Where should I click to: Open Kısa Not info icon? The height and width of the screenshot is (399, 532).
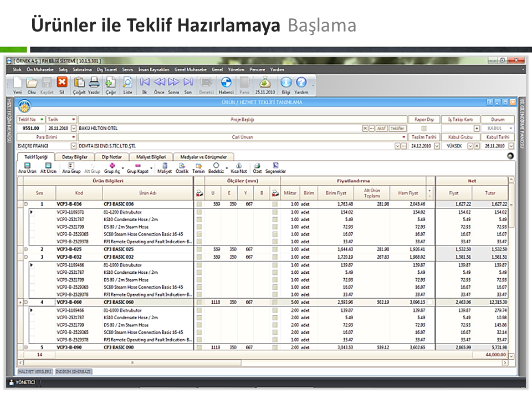[x=238, y=168]
